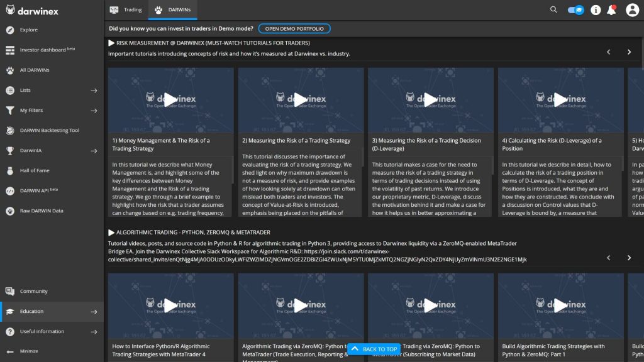
Task: Click How to Interface Python/R title
Action: (x=161, y=350)
